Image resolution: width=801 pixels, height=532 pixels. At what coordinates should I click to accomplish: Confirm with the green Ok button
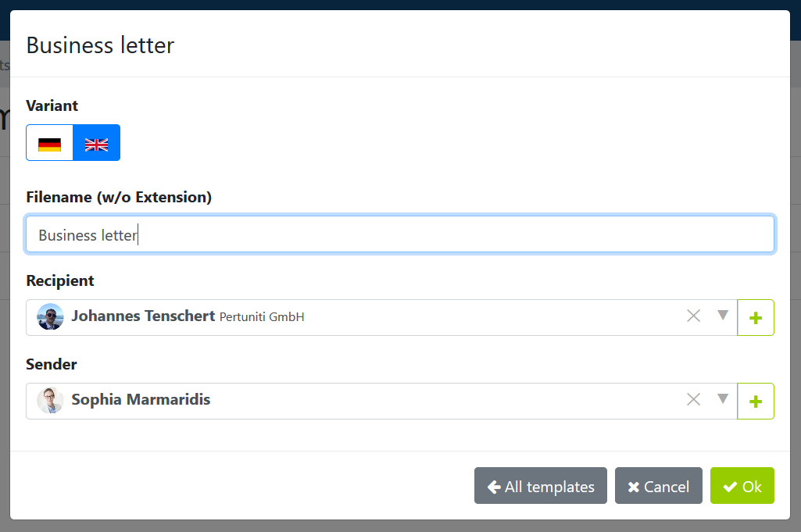(742, 486)
